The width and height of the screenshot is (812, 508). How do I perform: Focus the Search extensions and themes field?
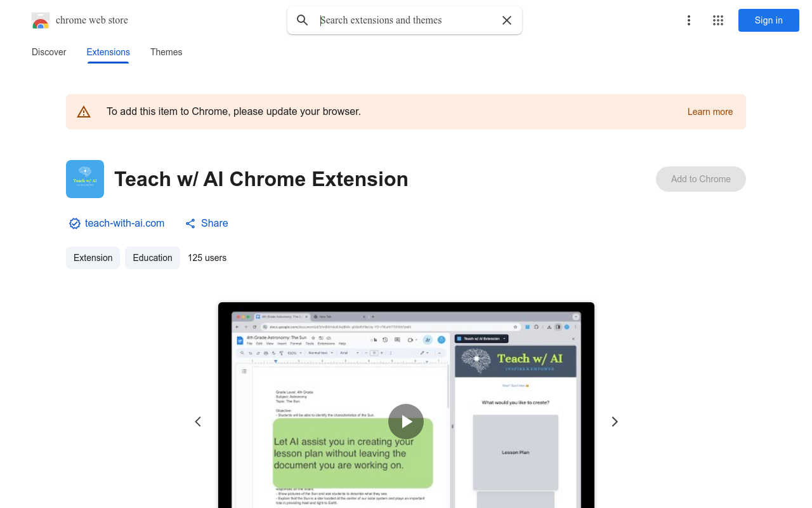pyautogui.click(x=406, y=20)
